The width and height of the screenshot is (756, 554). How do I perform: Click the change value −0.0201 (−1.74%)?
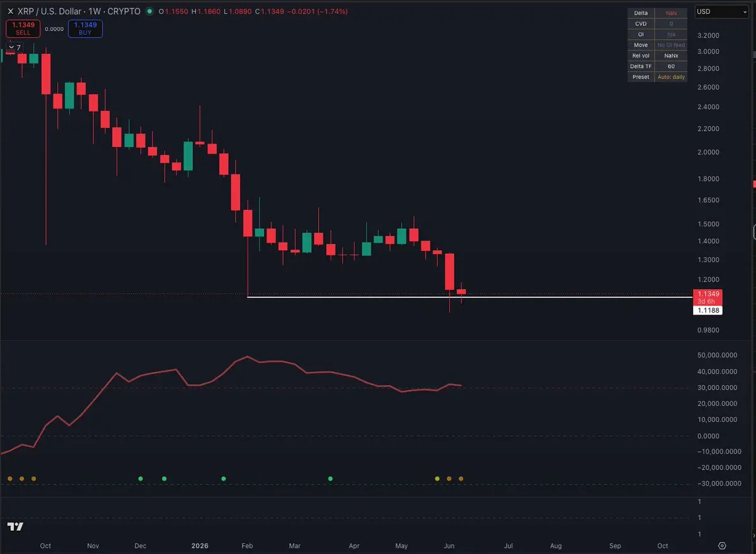point(318,11)
